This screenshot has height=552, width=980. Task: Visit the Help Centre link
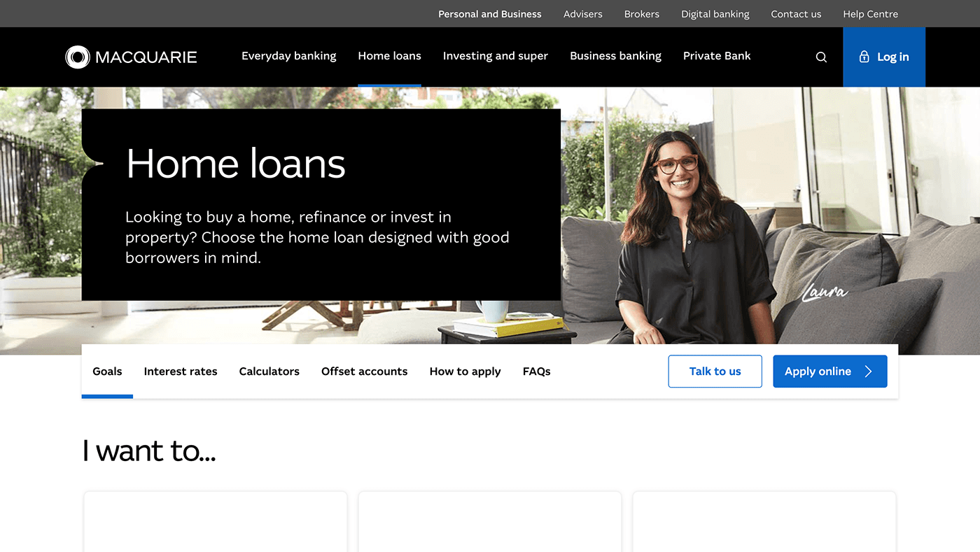(x=870, y=14)
